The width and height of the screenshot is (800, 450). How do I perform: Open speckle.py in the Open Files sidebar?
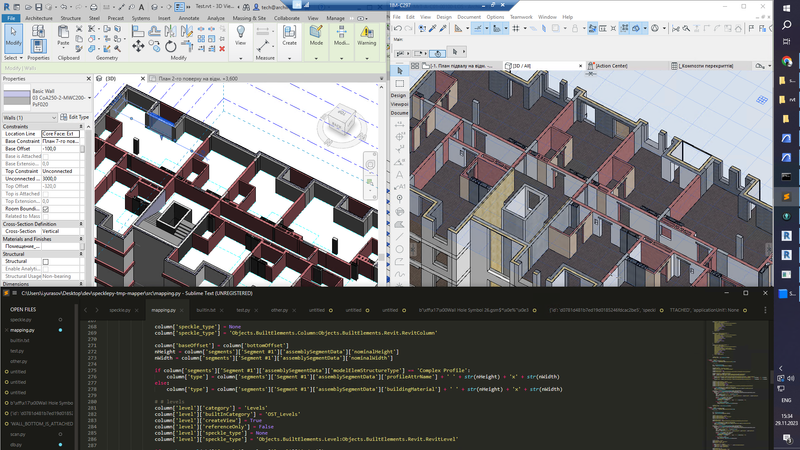20,320
